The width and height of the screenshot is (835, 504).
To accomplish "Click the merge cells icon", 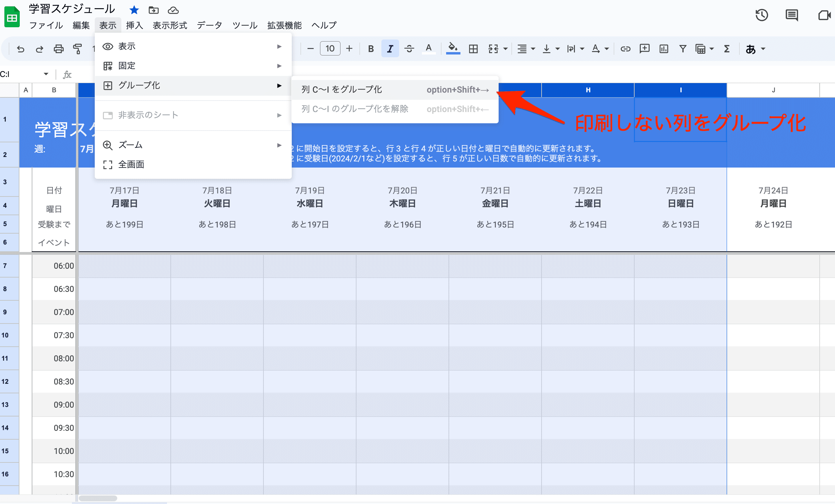I will click(x=493, y=49).
